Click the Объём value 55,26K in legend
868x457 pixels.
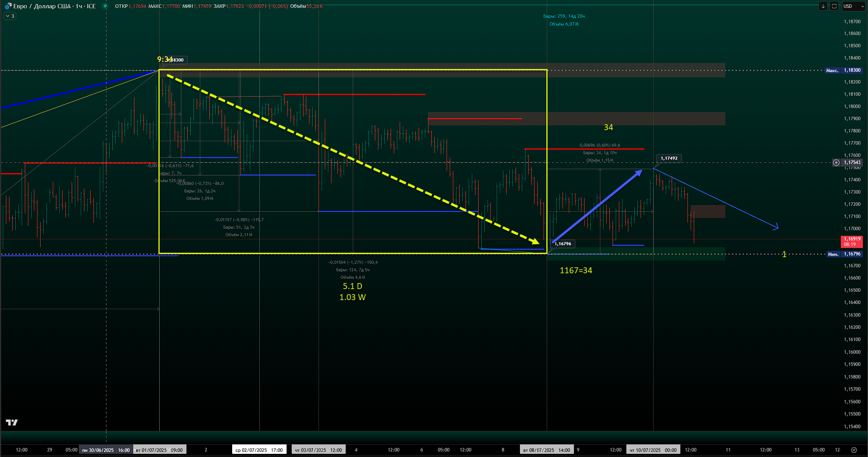click(315, 6)
